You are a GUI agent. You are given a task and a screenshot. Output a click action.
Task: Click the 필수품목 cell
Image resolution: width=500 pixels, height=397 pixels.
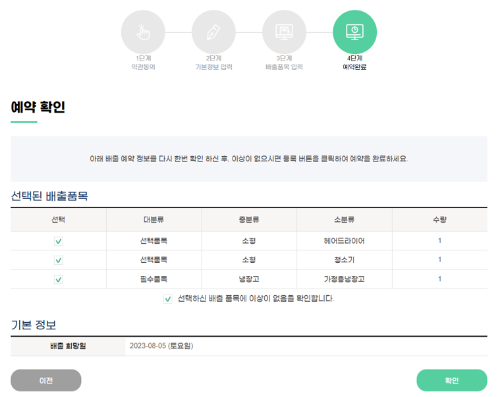(154, 279)
